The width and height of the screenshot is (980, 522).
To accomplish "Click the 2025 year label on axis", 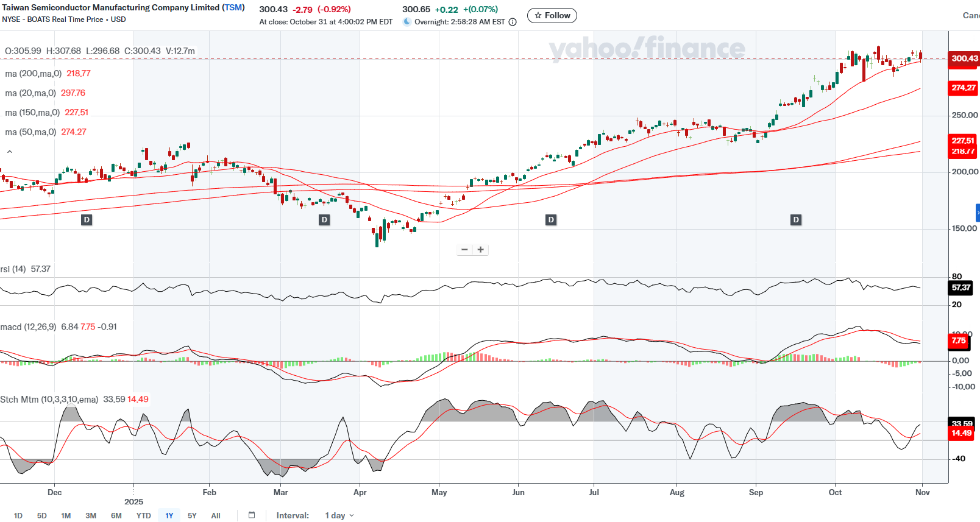I will pyautogui.click(x=133, y=501).
